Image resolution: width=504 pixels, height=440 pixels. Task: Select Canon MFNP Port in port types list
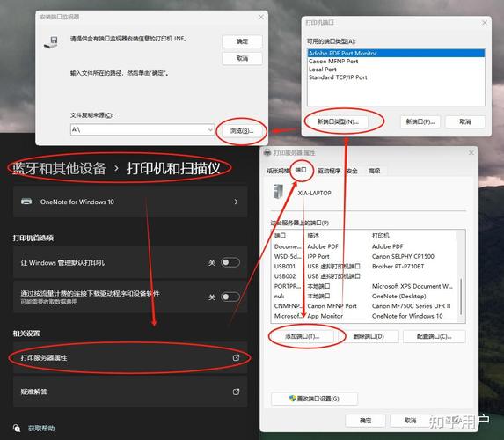tap(333, 61)
